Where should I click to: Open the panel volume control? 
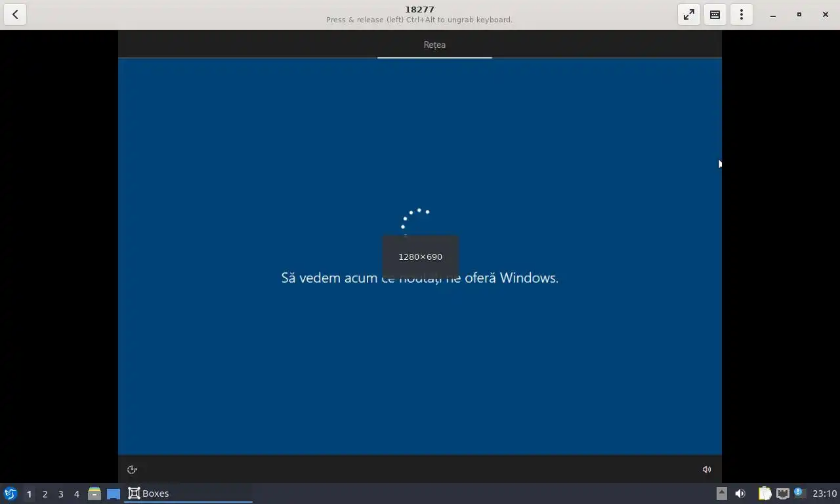coord(740,493)
